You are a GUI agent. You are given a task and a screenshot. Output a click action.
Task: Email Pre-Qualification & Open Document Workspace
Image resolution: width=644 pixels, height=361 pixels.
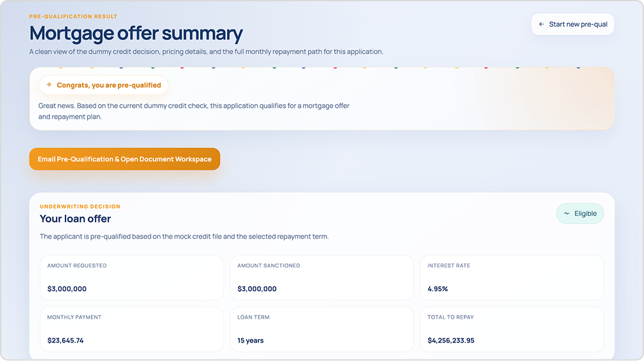pyautogui.click(x=124, y=159)
